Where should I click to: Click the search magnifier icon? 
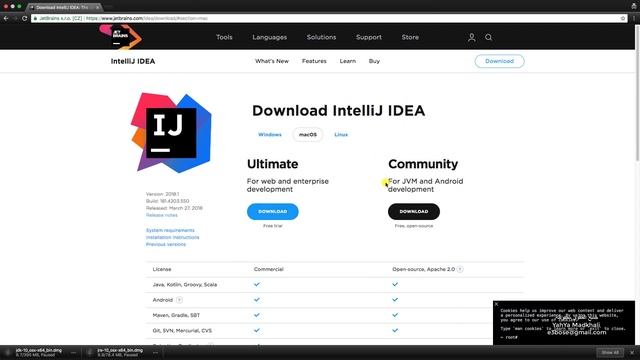pyautogui.click(x=489, y=38)
